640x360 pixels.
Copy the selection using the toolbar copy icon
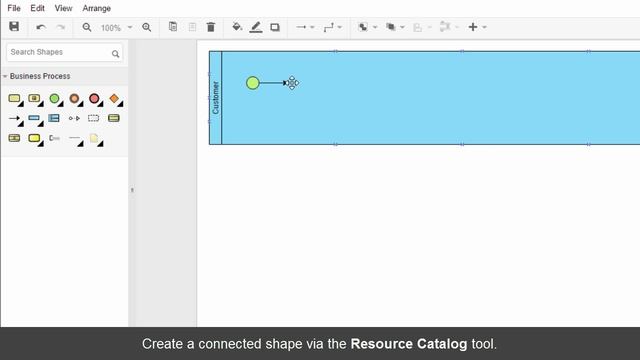173,27
